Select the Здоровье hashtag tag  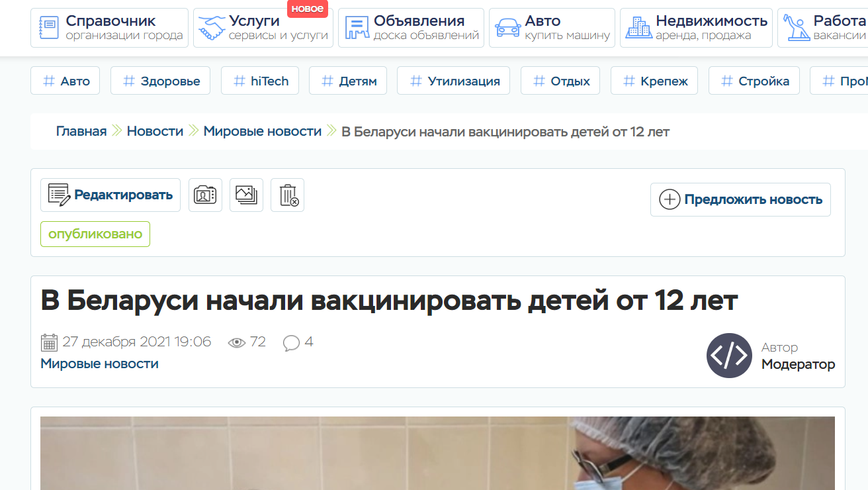coord(160,81)
